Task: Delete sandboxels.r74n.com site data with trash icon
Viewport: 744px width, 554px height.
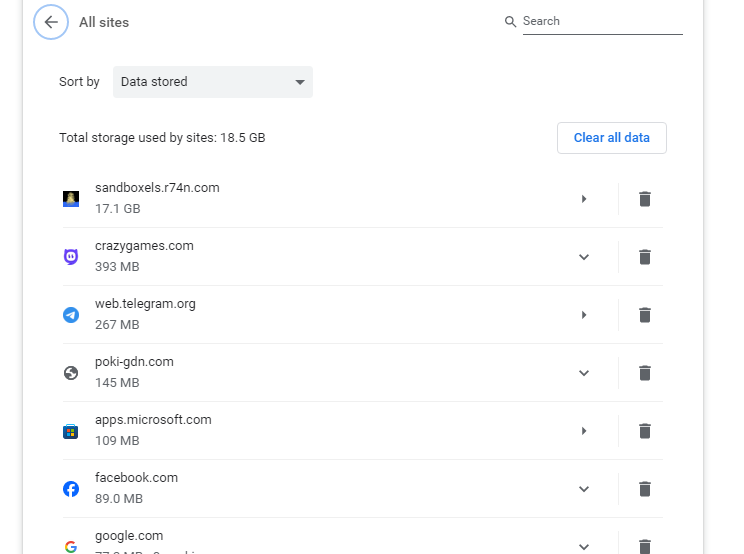Action: click(x=645, y=199)
